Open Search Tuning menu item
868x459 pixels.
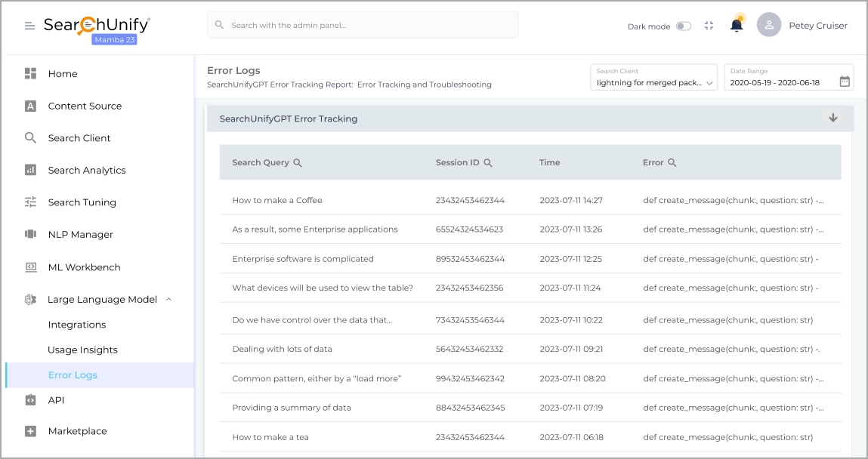[82, 202]
